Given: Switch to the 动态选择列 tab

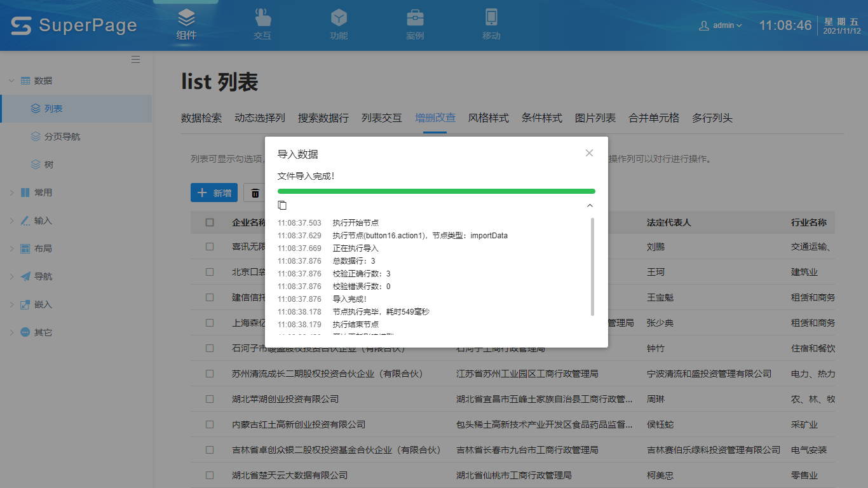Looking at the screenshot, I should pos(260,118).
